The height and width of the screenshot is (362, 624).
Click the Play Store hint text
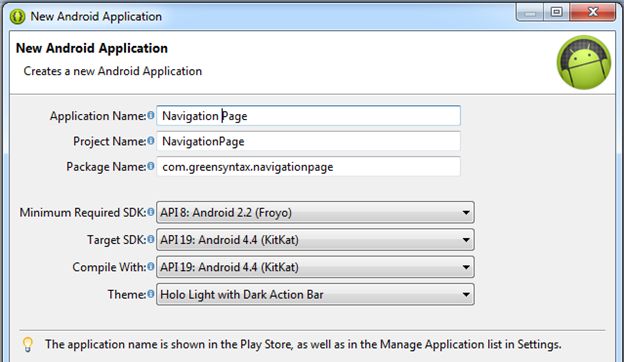(x=303, y=344)
